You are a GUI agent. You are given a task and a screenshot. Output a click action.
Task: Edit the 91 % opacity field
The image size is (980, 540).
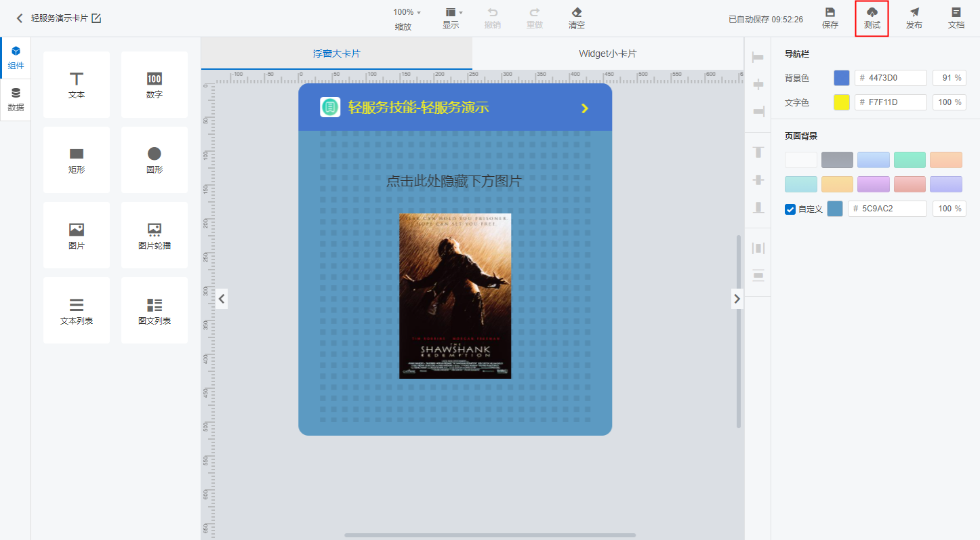[x=950, y=78]
